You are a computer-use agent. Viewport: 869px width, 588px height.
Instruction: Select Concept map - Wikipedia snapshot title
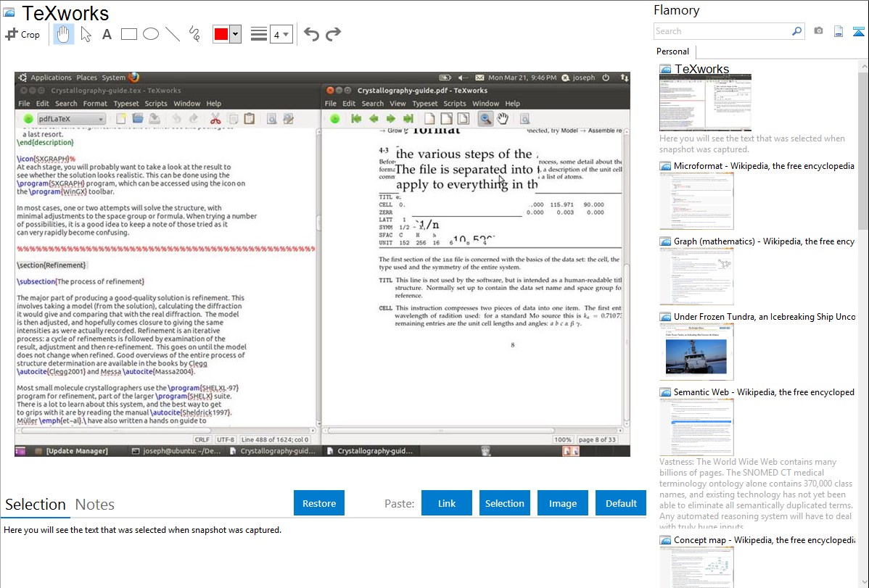765,539
